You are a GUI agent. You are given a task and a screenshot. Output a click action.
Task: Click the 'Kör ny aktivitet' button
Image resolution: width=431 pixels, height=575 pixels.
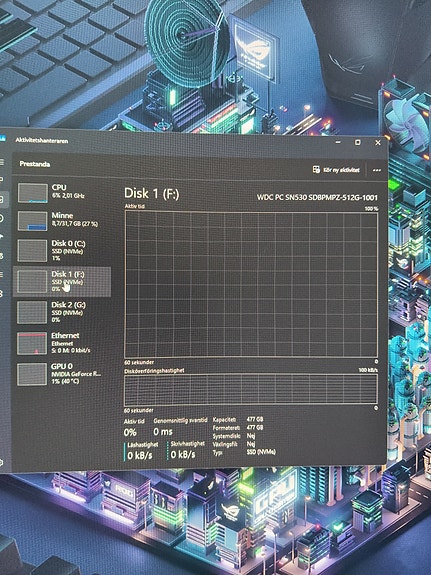(336, 170)
